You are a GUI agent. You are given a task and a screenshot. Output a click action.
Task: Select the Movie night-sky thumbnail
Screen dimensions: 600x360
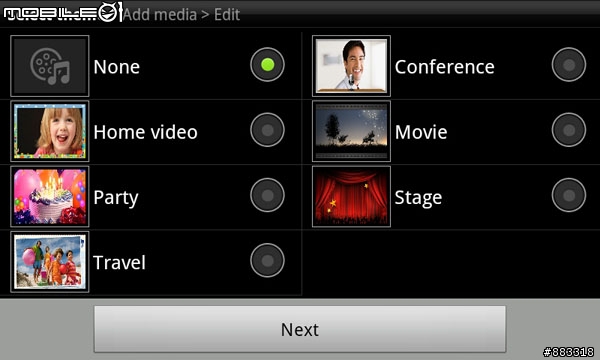click(x=351, y=131)
